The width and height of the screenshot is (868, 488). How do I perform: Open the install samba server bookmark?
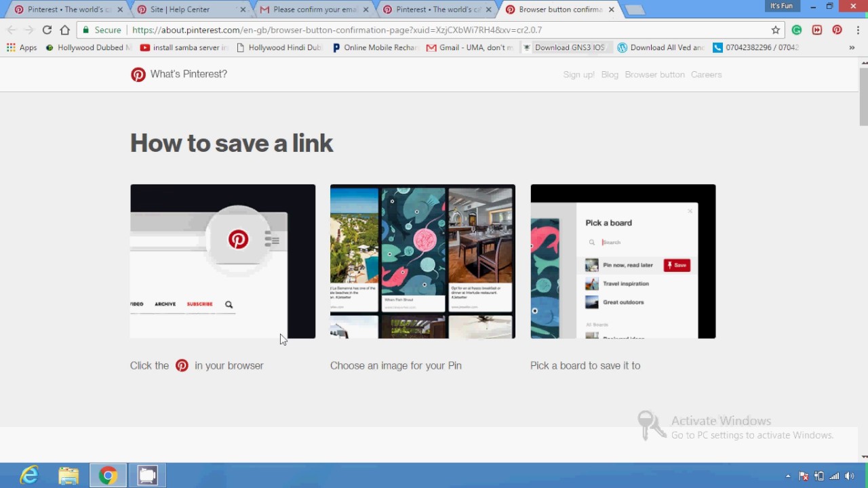tap(184, 47)
